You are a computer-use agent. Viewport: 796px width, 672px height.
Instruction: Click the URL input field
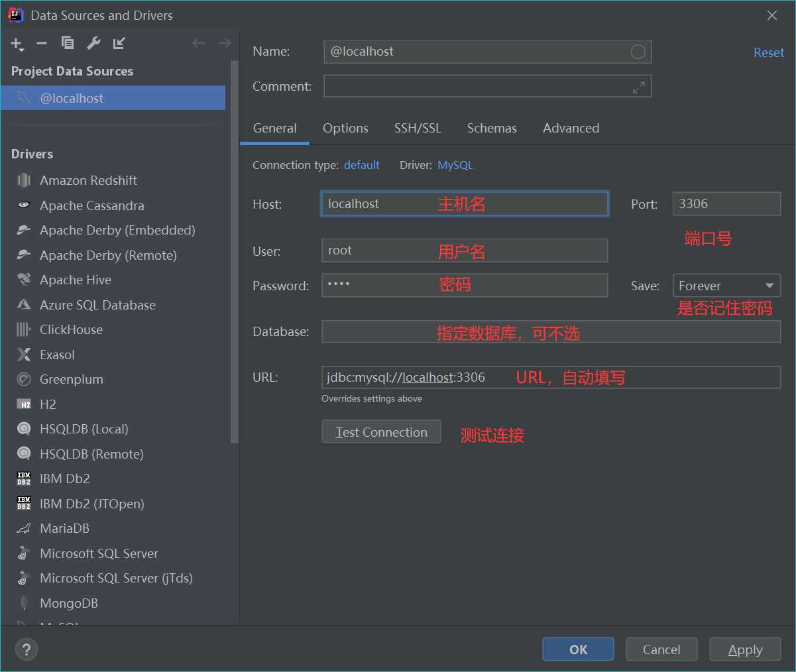point(551,377)
